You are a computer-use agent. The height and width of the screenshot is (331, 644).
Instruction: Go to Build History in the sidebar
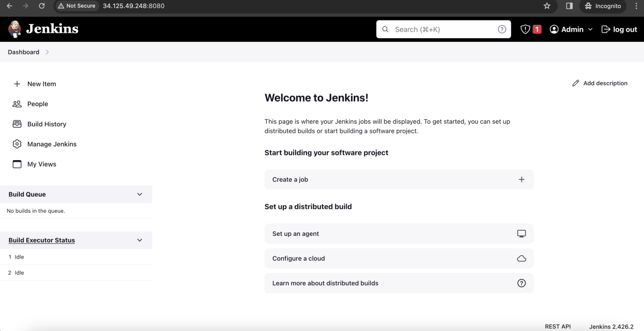[47, 124]
